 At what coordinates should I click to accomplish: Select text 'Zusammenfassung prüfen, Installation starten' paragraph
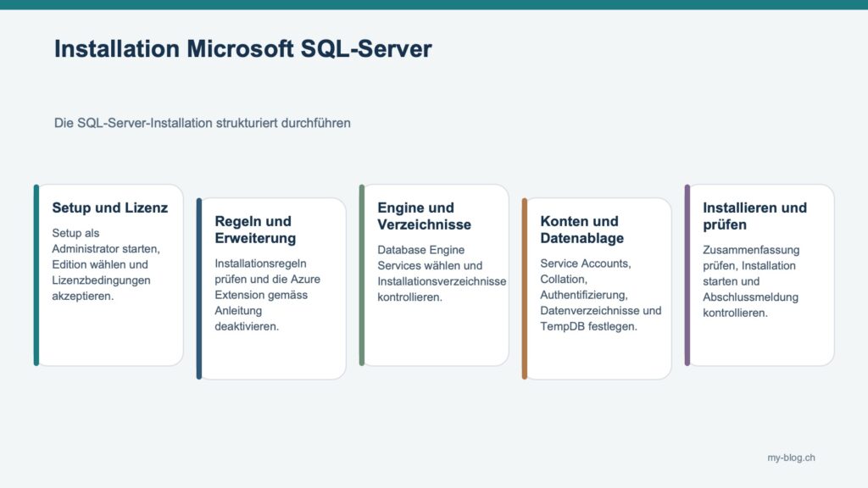coord(751,281)
